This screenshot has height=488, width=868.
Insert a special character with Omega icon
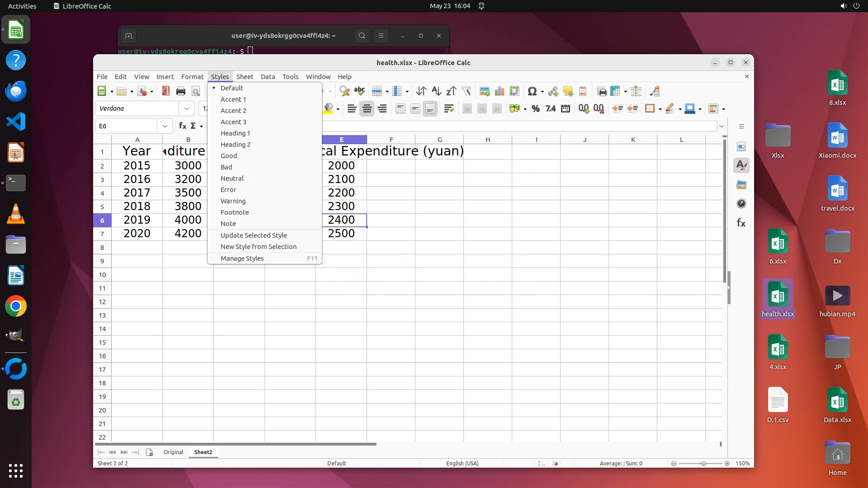tap(532, 91)
